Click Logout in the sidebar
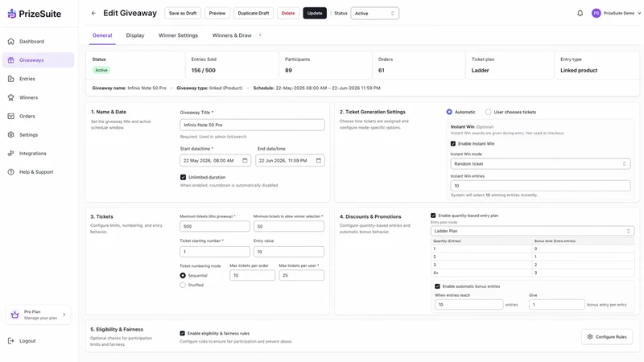Image resolution: width=644 pixels, height=362 pixels. pyautogui.click(x=27, y=340)
